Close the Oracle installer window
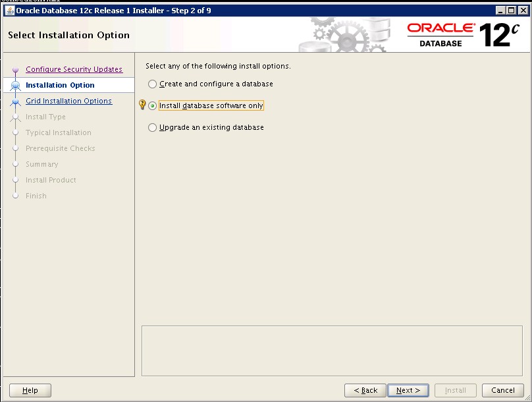 click(523, 11)
